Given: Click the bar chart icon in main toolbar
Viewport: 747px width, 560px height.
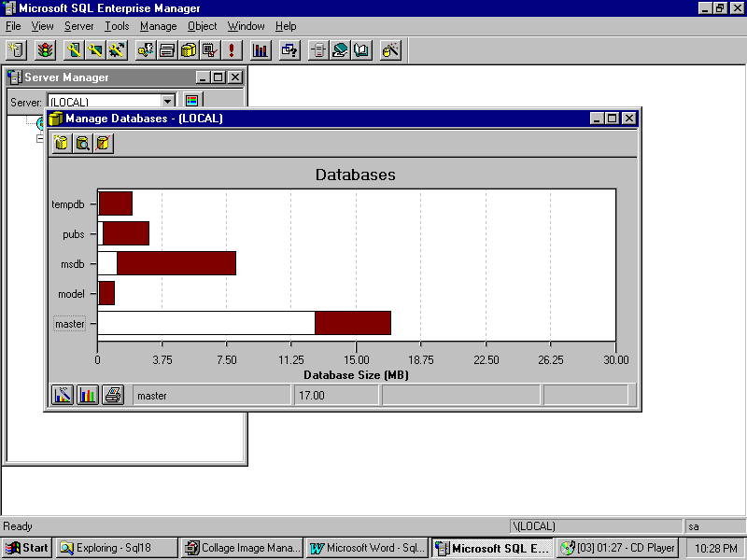Looking at the screenshot, I should point(261,50).
